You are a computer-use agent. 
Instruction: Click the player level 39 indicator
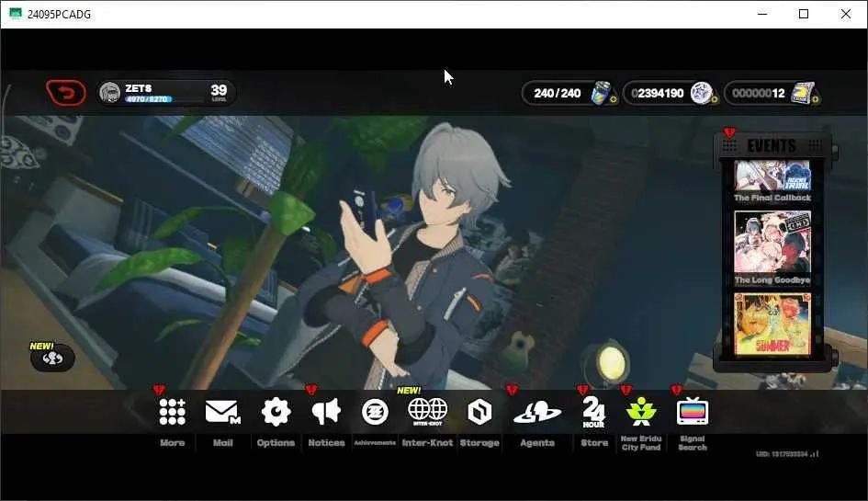click(219, 92)
